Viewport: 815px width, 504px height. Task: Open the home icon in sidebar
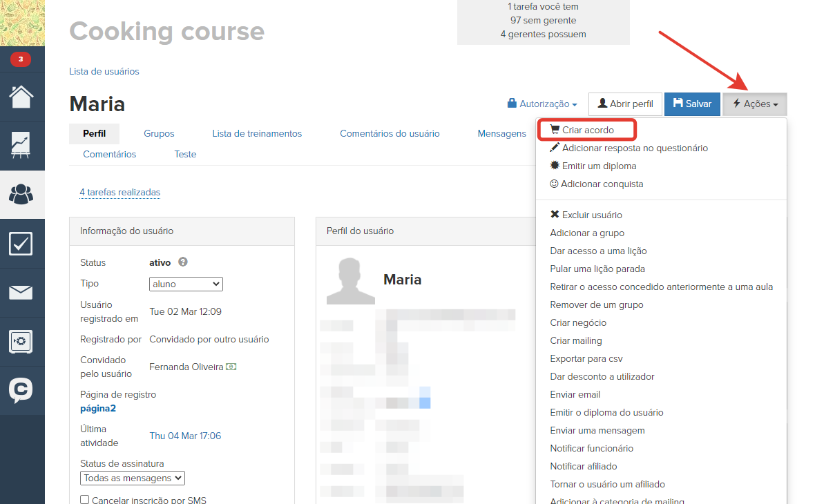tap(21, 97)
